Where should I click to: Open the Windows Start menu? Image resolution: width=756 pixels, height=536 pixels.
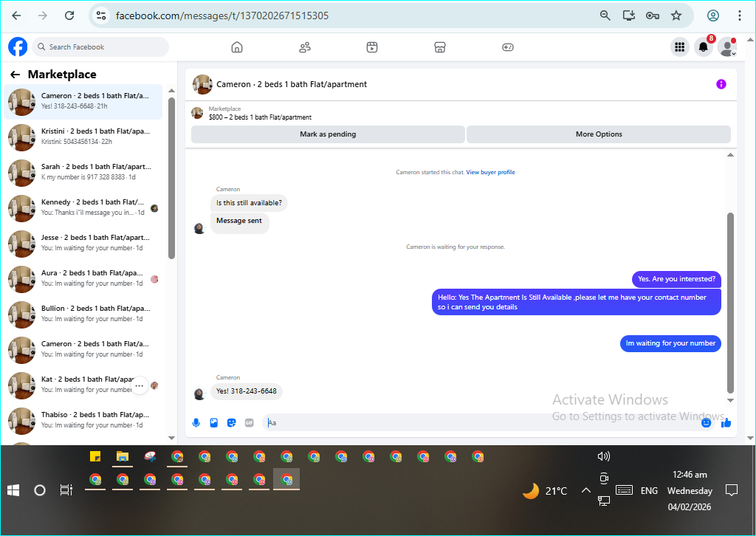pyautogui.click(x=13, y=490)
